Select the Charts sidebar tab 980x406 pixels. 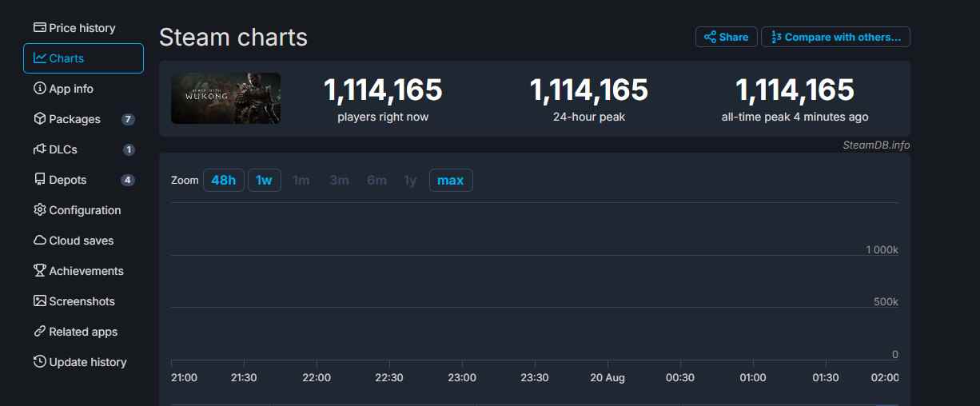tap(83, 58)
